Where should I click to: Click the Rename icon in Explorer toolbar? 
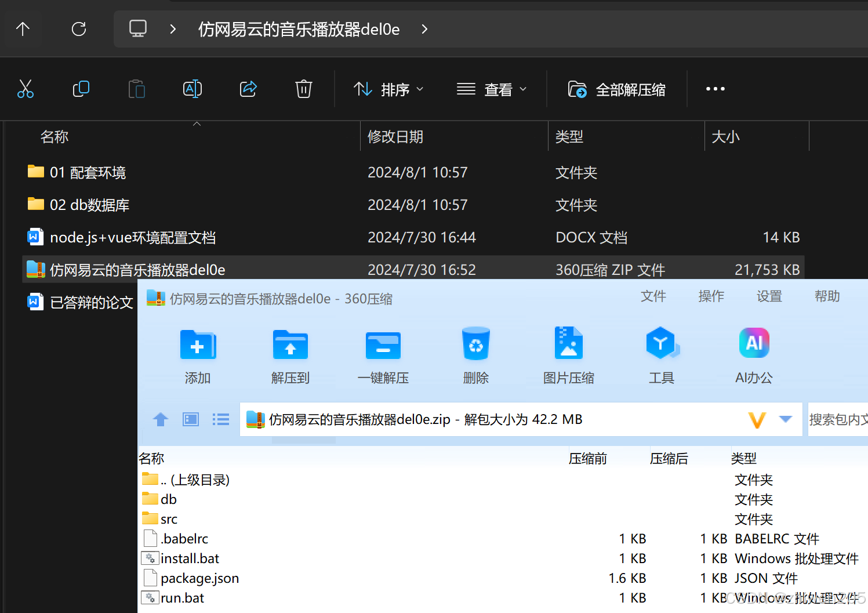193,89
